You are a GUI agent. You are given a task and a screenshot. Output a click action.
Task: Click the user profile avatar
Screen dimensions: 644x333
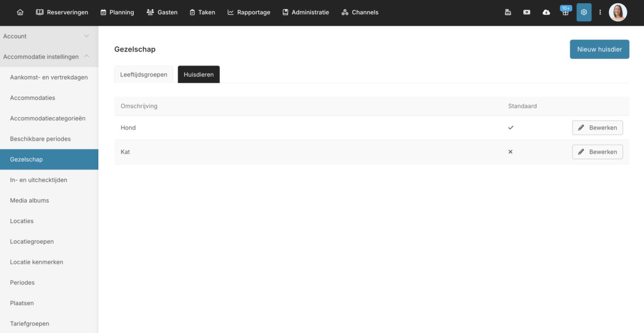pyautogui.click(x=618, y=13)
